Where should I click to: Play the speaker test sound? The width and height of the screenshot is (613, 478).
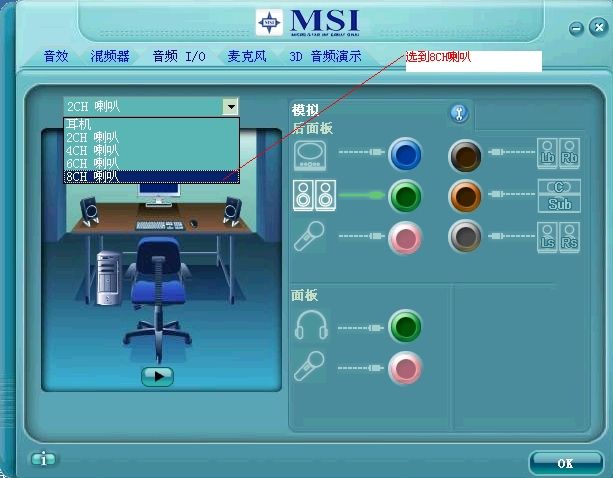157,376
